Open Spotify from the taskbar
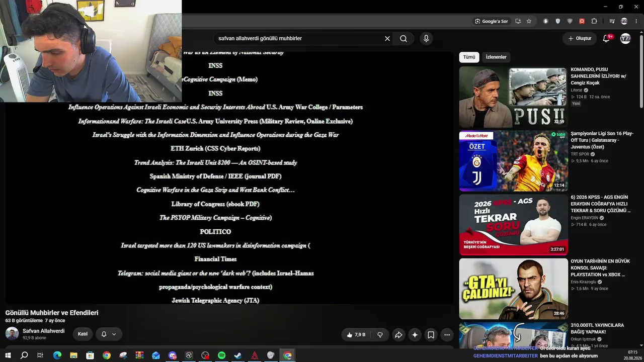This screenshot has width=644, height=362. (222, 355)
